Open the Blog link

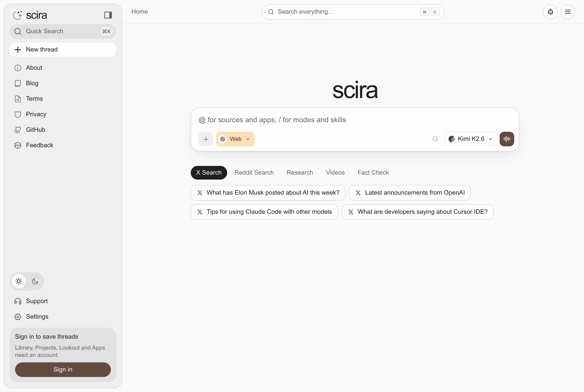pos(63,83)
